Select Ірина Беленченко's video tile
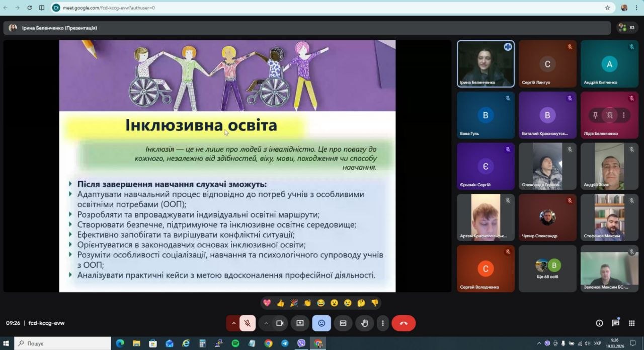 pyautogui.click(x=486, y=64)
